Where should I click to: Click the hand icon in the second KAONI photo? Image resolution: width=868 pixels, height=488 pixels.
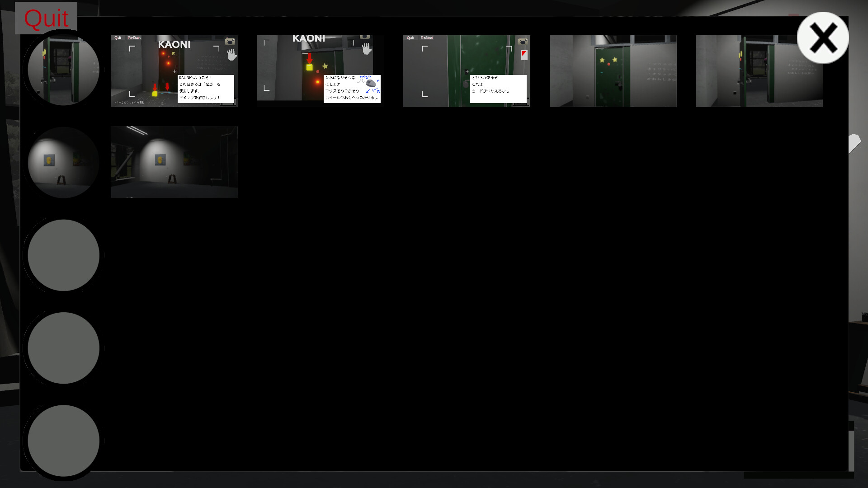(368, 49)
